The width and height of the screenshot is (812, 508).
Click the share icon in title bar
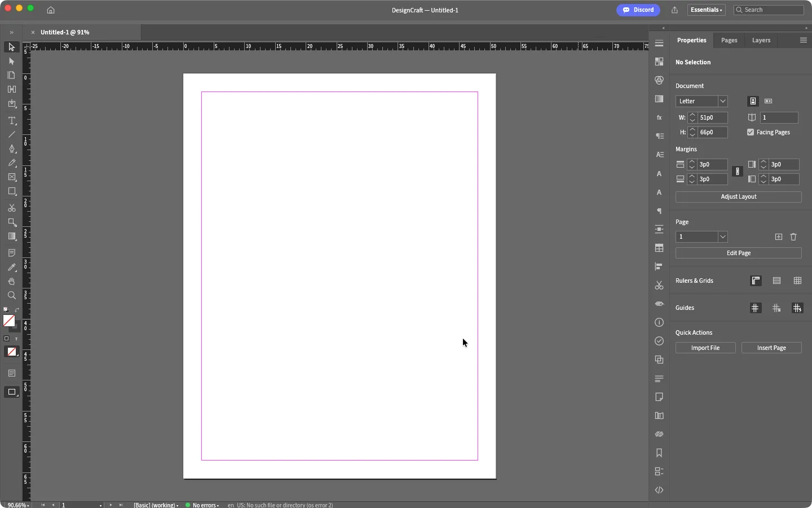click(x=675, y=10)
